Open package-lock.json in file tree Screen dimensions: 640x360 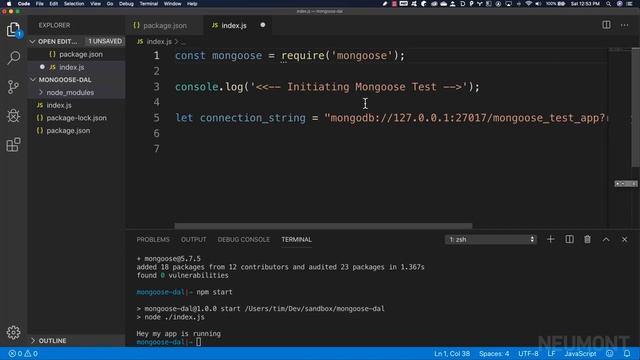76,118
